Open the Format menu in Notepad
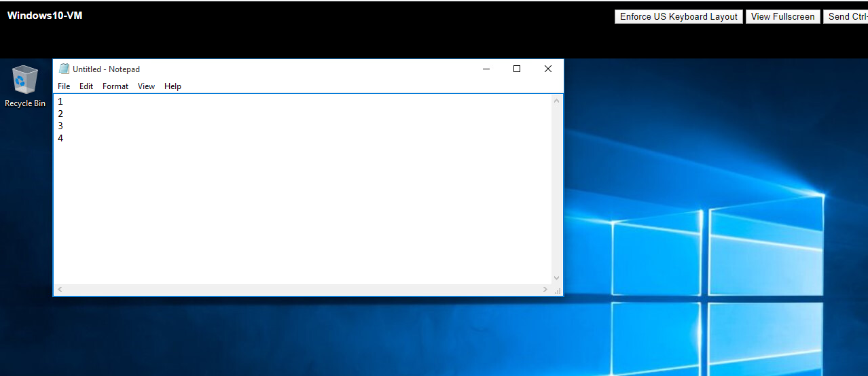 (115, 86)
